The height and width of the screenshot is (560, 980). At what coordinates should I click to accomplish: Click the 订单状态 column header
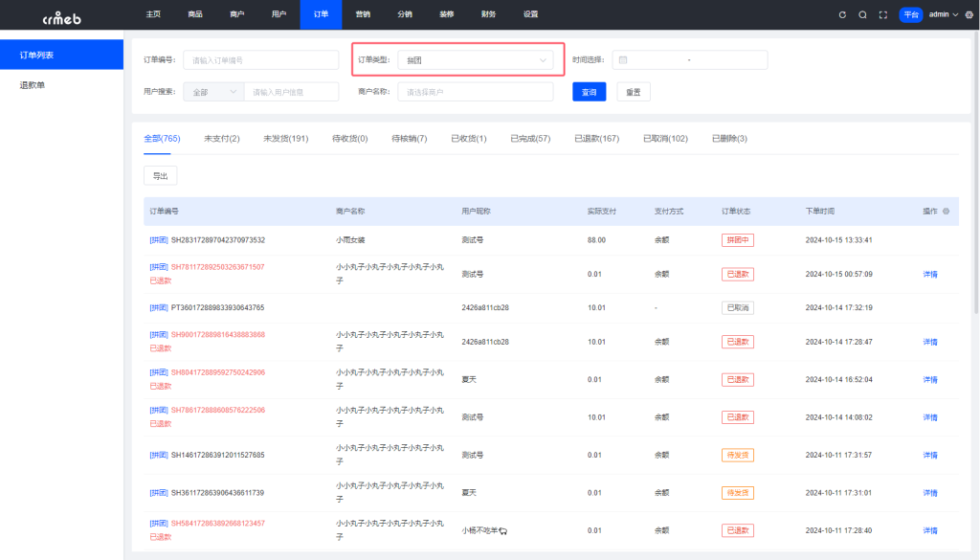736,212
